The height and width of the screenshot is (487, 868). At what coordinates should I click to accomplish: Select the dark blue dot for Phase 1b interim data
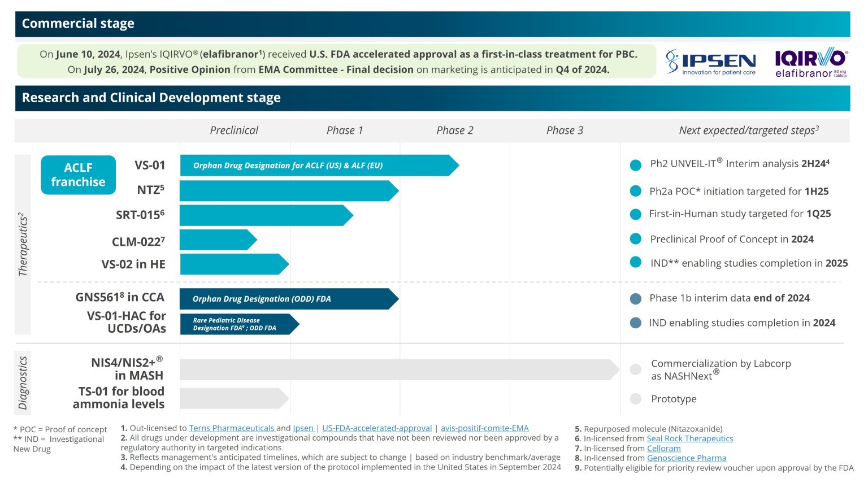[636, 299]
